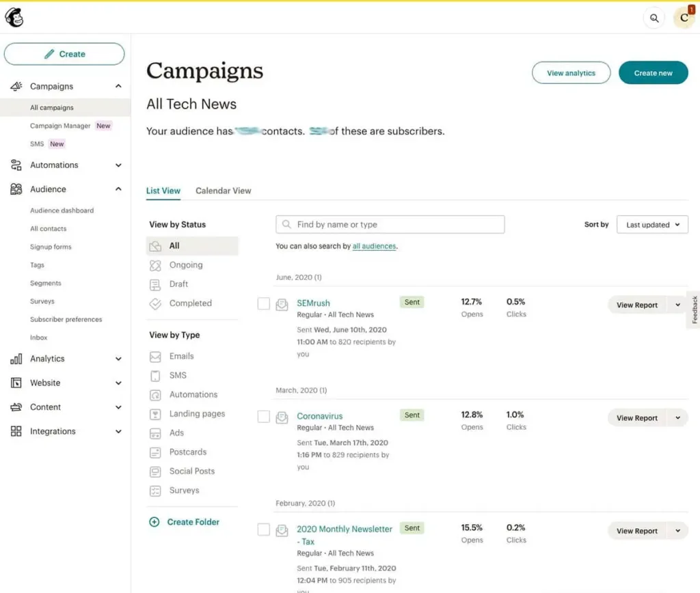Check the 2020 Monthly Newsletter checkbox
This screenshot has height=593, width=700.
[264, 529]
